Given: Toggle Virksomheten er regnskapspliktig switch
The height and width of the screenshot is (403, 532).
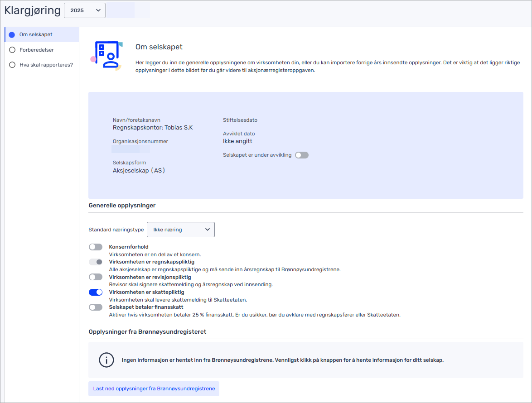Looking at the screenshot, I should (x=96, y=262).
